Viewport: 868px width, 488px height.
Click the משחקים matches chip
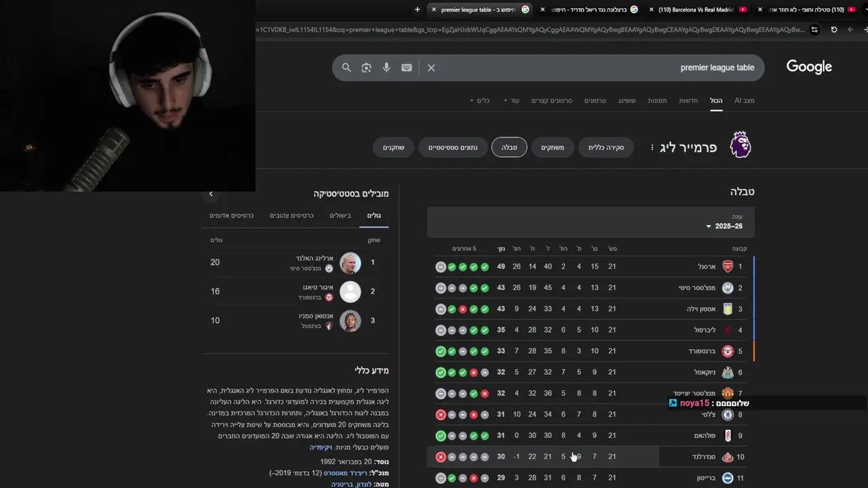(553, 147)
